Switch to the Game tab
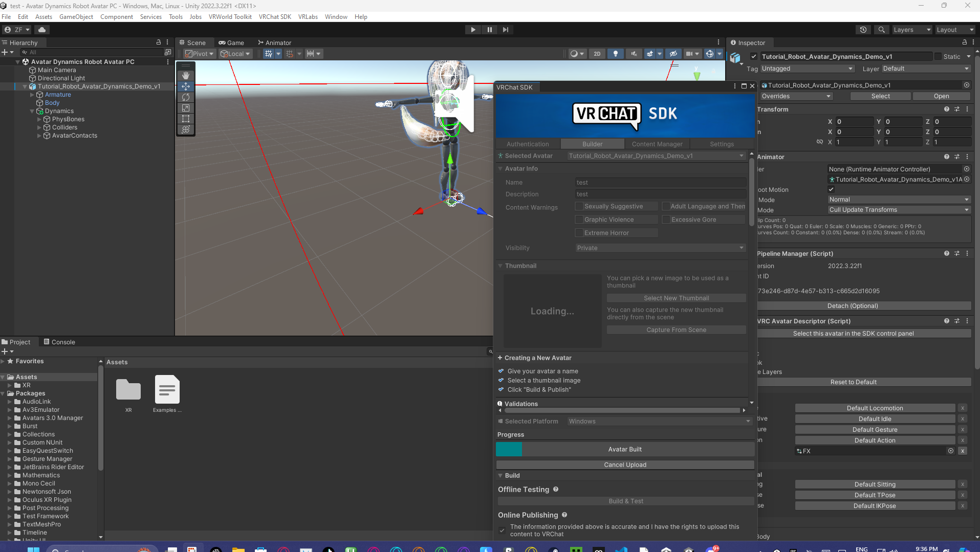Image resolution: width=980 pixels, height=552 pixels. (x=231, y=43)
